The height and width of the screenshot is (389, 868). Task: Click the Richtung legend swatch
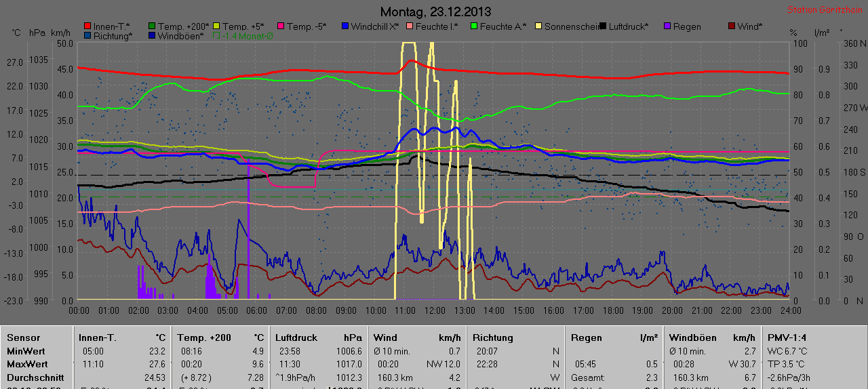(x=87, y=36)
